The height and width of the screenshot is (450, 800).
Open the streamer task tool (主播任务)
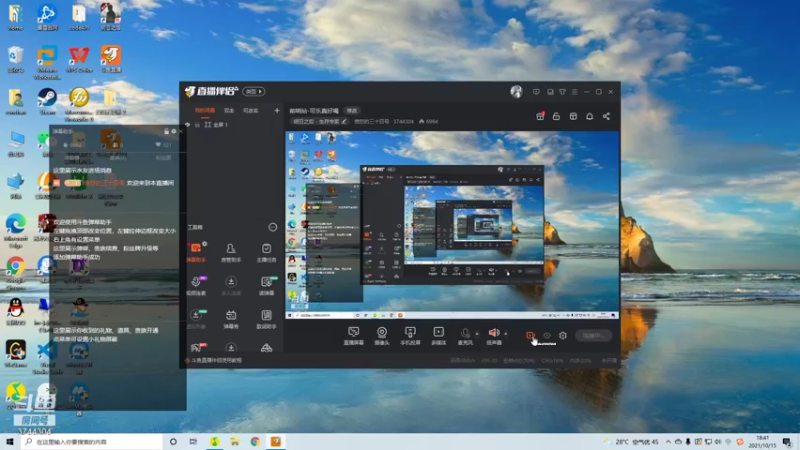point(266,252)
